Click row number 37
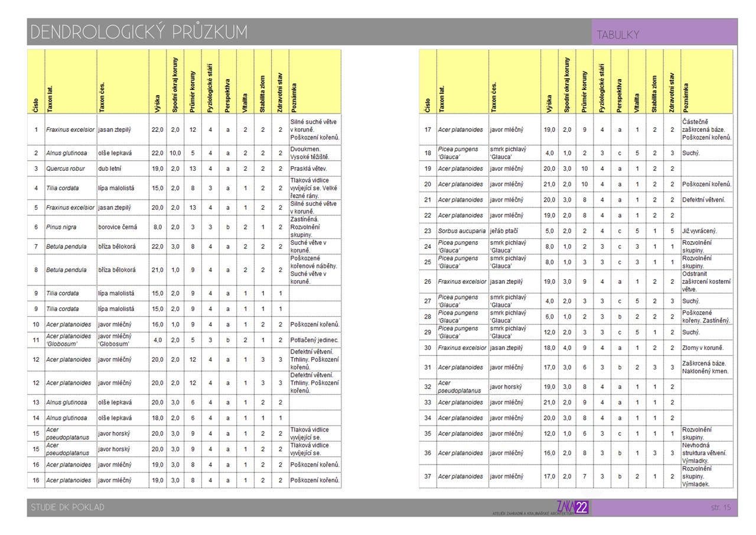This screenshot has height=535, width=756. click(428, 476)
